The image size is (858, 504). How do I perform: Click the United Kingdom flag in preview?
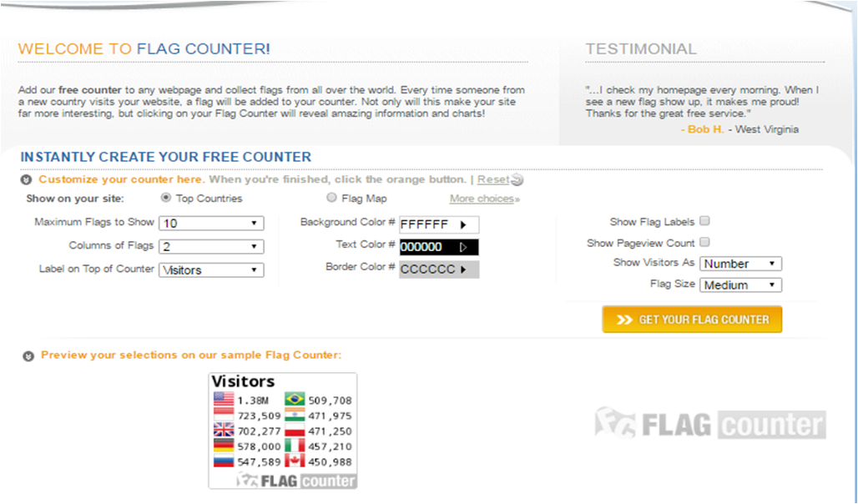coord(223,430)
